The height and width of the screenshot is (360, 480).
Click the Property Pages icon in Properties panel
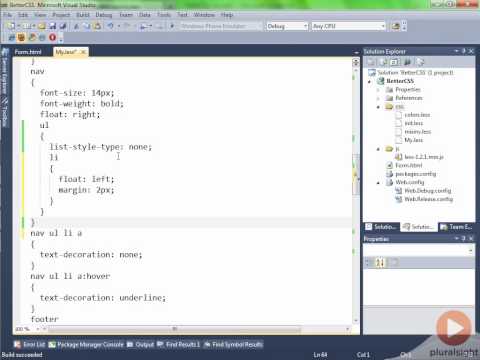pyautogui.click(x=394, y=263)
